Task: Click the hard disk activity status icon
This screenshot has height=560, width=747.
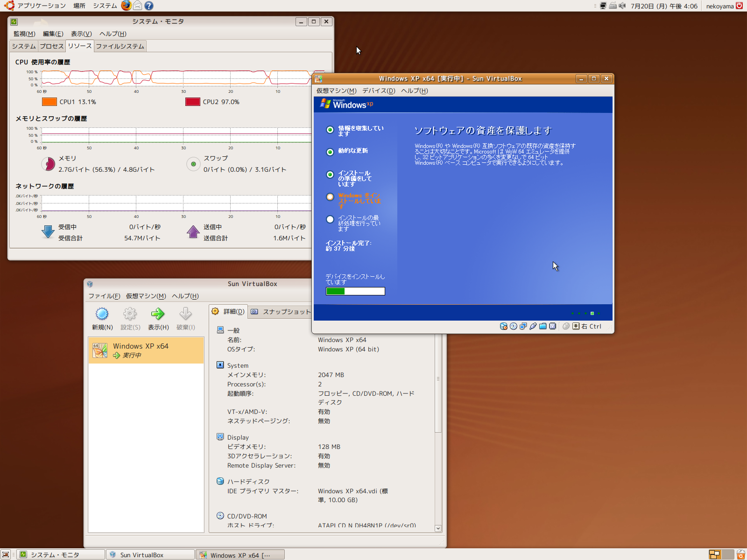Action: (x=503, y=326)
